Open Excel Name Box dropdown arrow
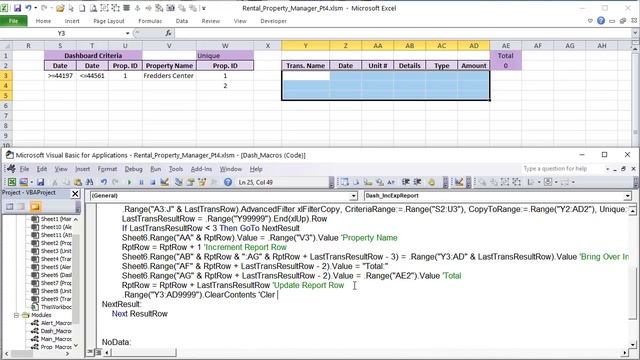640x360 pixels. [127, 33]
